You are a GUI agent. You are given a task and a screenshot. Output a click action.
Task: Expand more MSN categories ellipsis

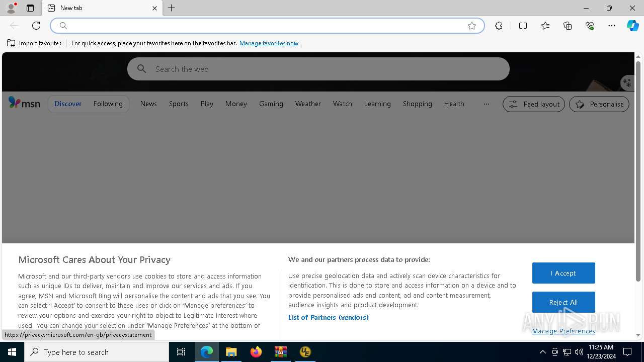click(x=486, y=104)
